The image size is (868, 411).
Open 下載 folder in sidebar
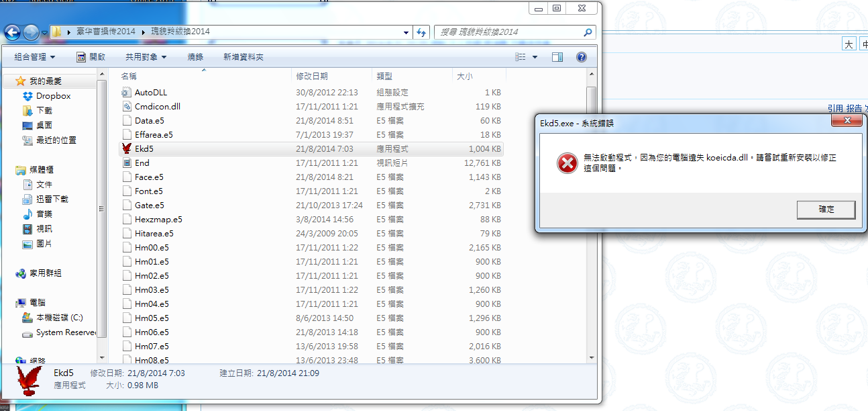[44, 110]
